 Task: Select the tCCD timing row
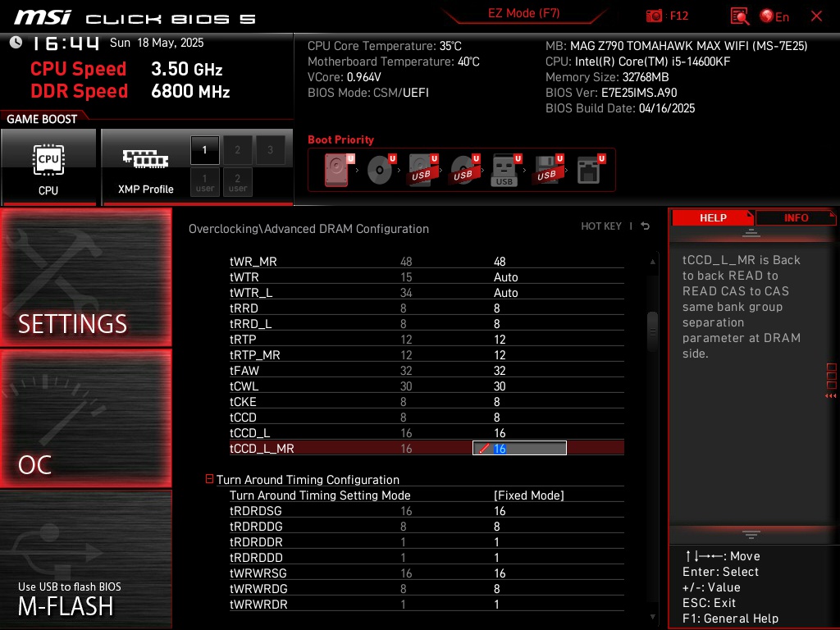coord(427,417)
